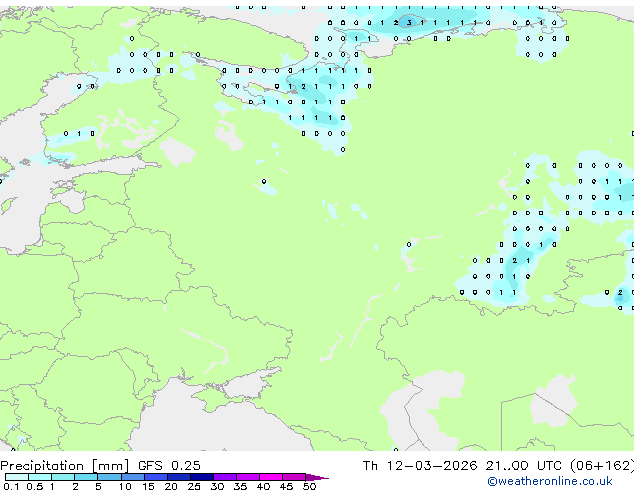Click the 0.1–0.5 mm legend color swatch
Image resolution: width=634 pixels, height=490 pixels.
(x=17, y=477)
